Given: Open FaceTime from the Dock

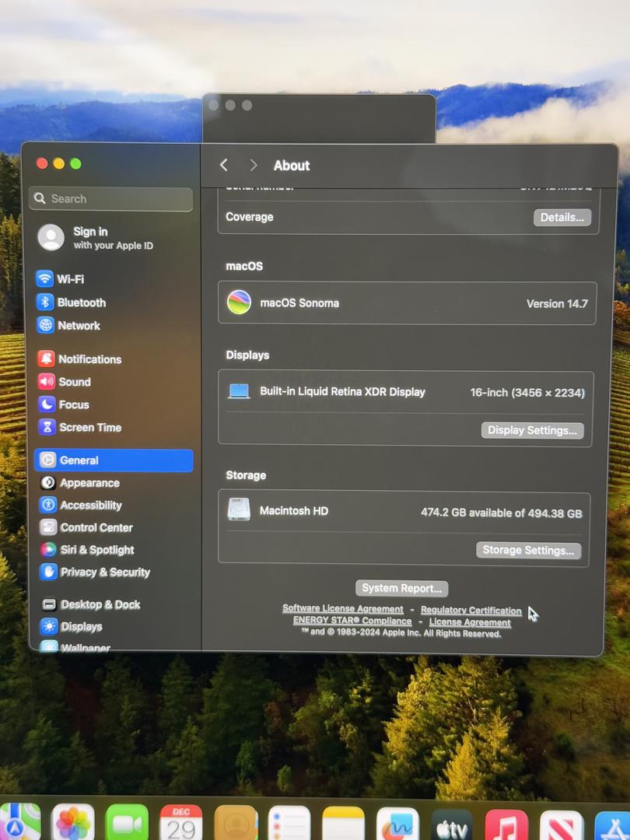Looking at the screenshot, I should coord(127,824).
